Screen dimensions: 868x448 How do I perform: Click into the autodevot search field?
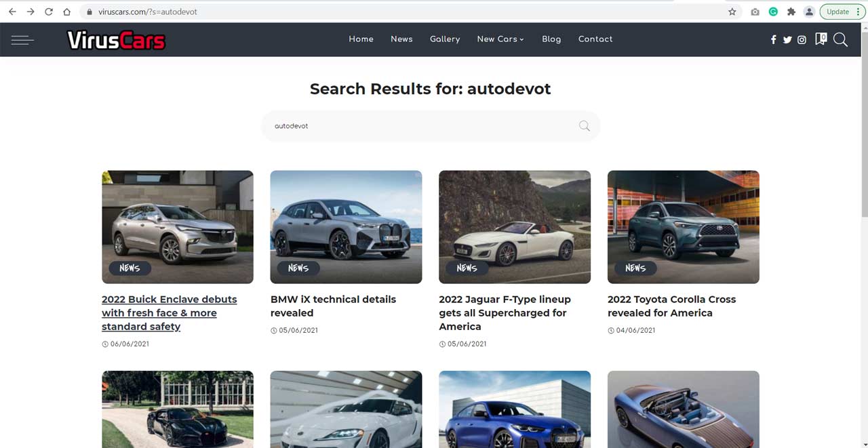click(x=420, y=126)
